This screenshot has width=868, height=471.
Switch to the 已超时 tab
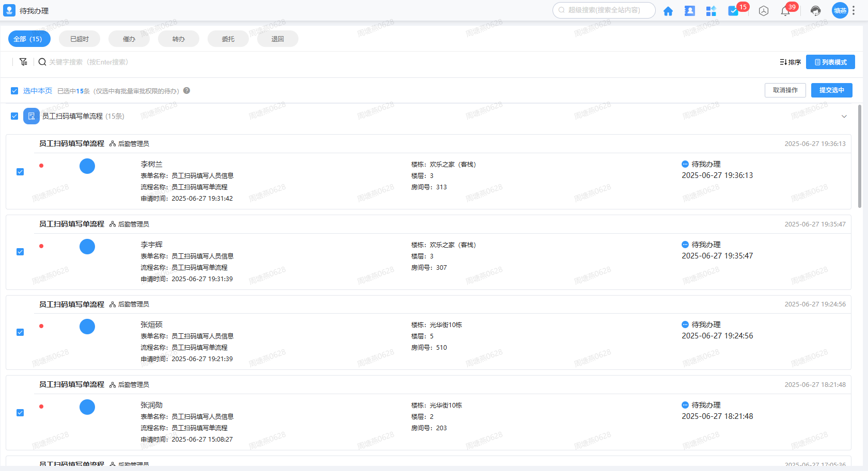[80, 39]
